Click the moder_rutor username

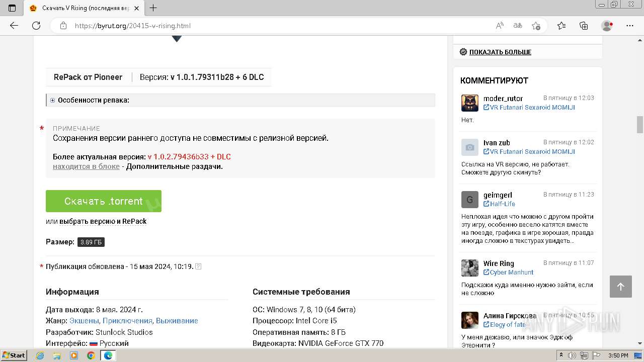(x=503, y=99)
